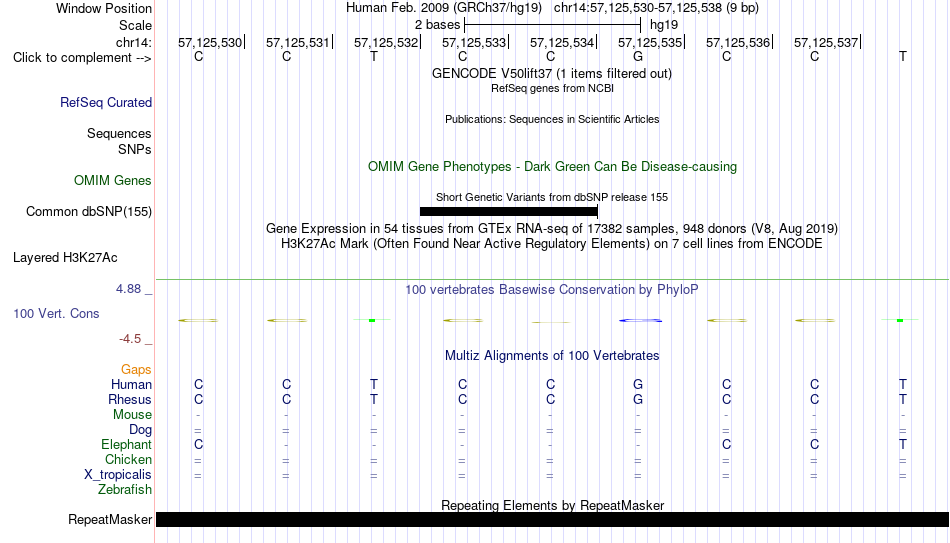Click 'RefSeq genes from NCBI' title
Screen dimensions: 950x543
553,88
